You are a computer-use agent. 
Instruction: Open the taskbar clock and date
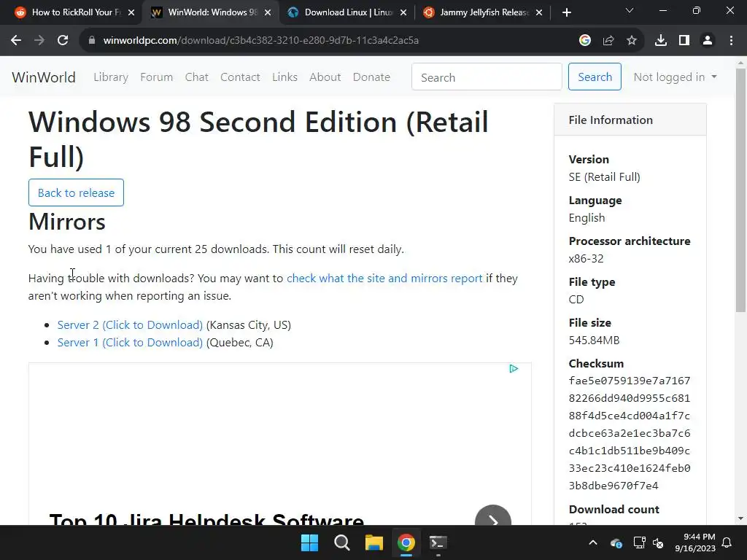pos(695,542)
